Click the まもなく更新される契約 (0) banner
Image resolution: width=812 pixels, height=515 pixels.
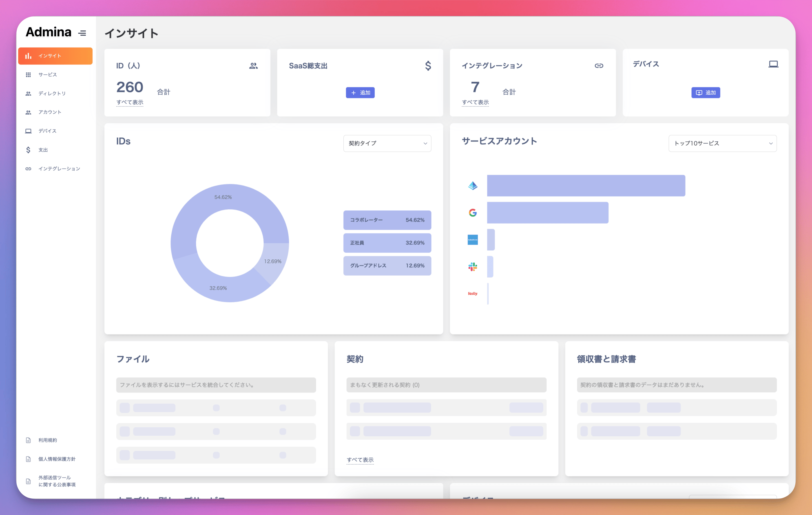point(446,385)
